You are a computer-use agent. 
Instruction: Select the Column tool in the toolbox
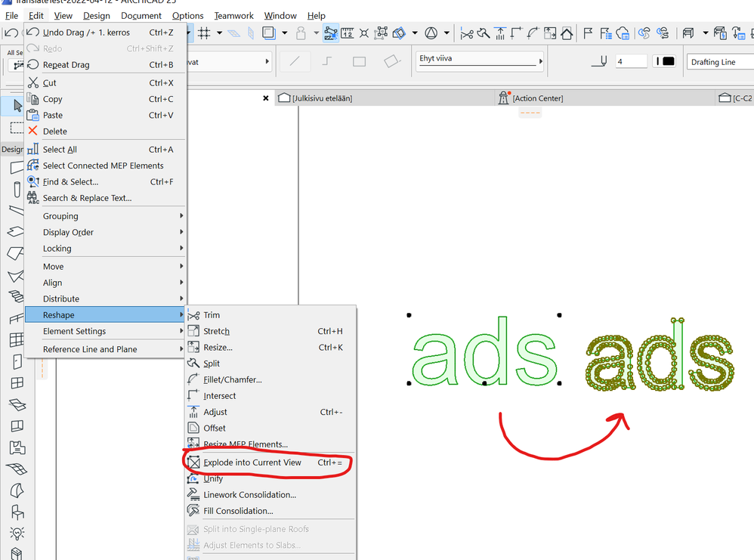[x=17, y=189]
